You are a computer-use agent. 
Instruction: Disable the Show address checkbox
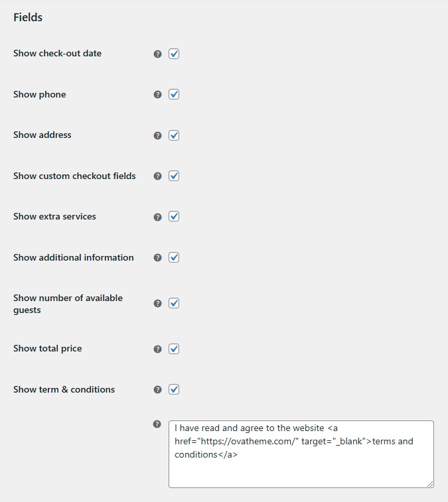[x=174, y=135]
